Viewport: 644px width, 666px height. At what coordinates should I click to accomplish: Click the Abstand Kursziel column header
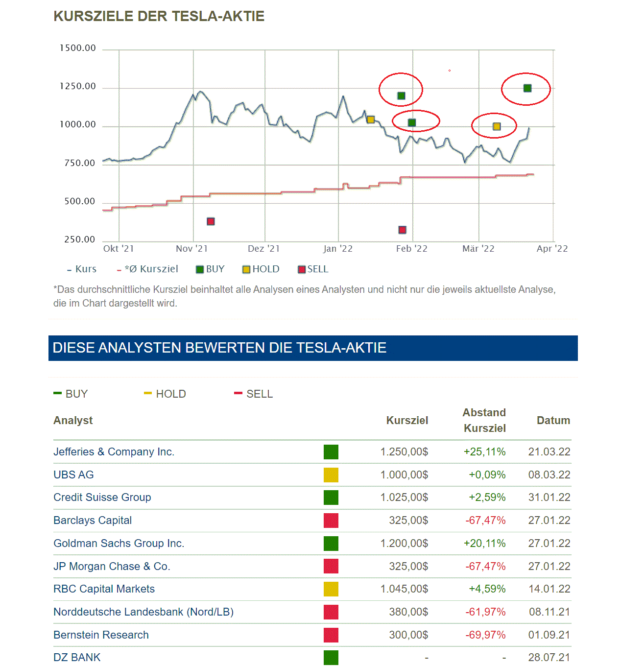pos(484,420)
